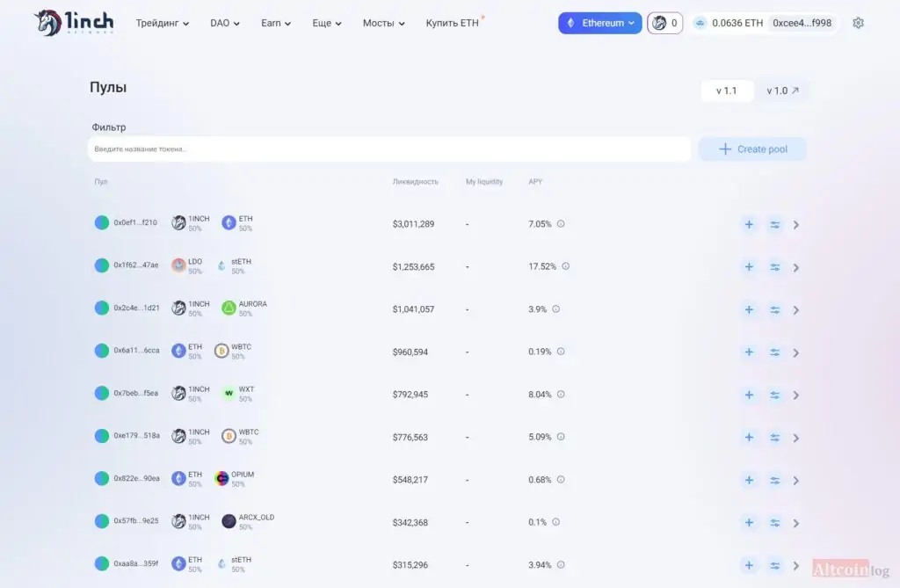Add liquidity to ETH/stETH pool

coord(749,566)
